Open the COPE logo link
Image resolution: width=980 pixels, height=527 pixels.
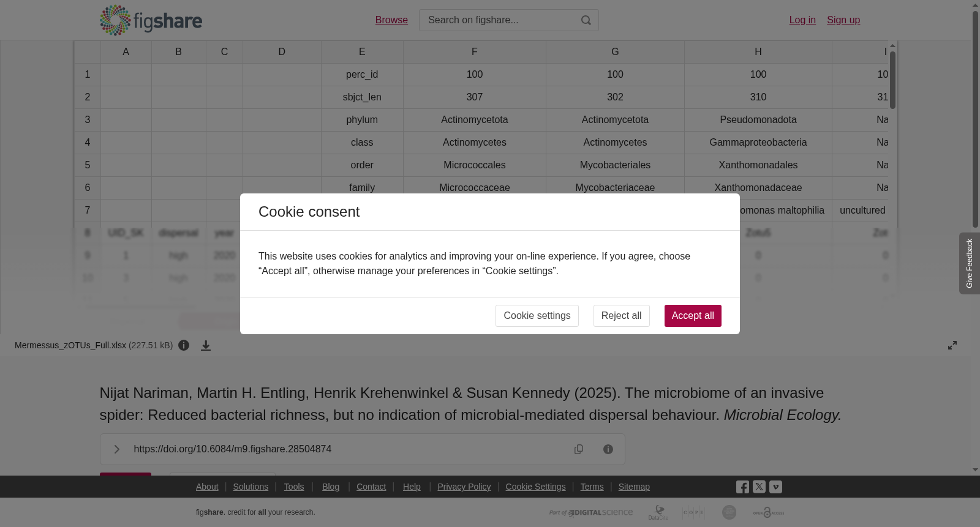(x=693, y=512)
